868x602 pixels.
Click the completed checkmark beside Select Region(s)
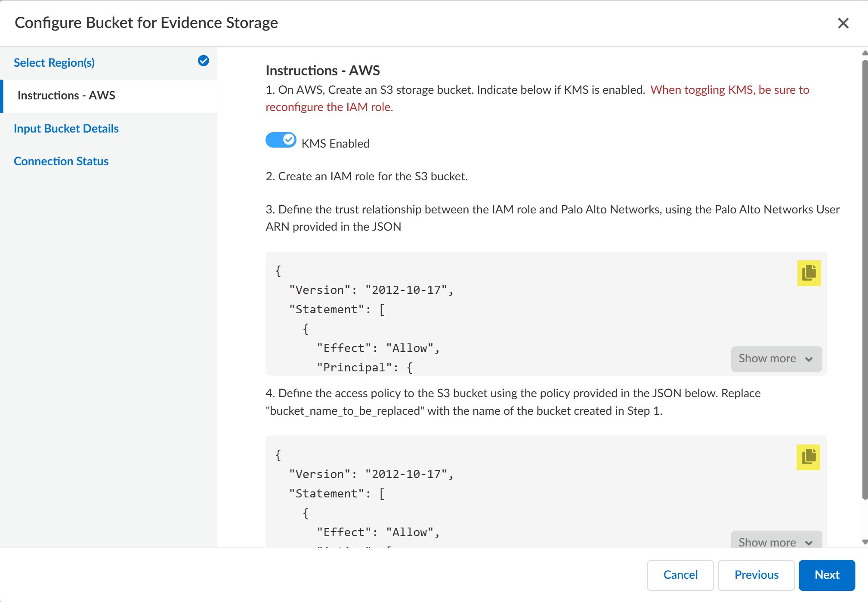point(204,61)
